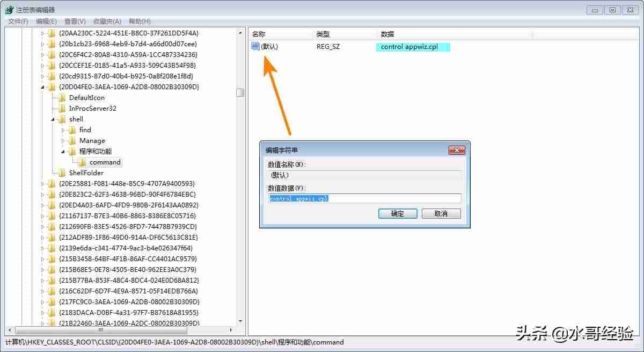The height and width of the screenshot is (352, 644).
Task: Maximize the registry editor window
Action: [x=612, y=9]
